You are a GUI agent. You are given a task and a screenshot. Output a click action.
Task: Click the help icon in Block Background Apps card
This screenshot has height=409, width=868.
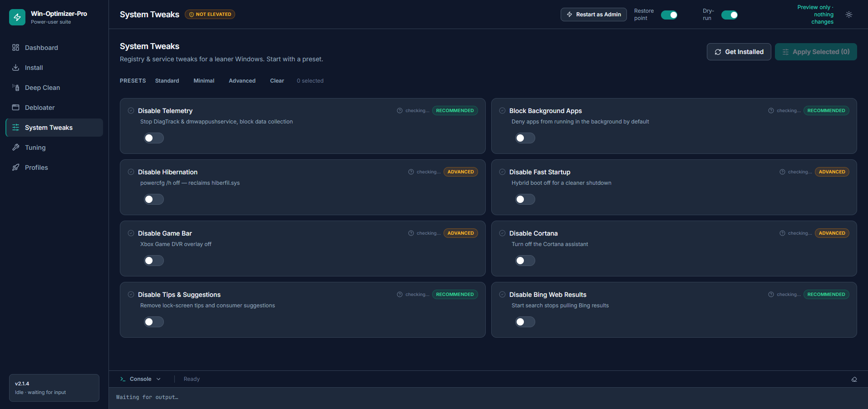click(x=771, y=111)
